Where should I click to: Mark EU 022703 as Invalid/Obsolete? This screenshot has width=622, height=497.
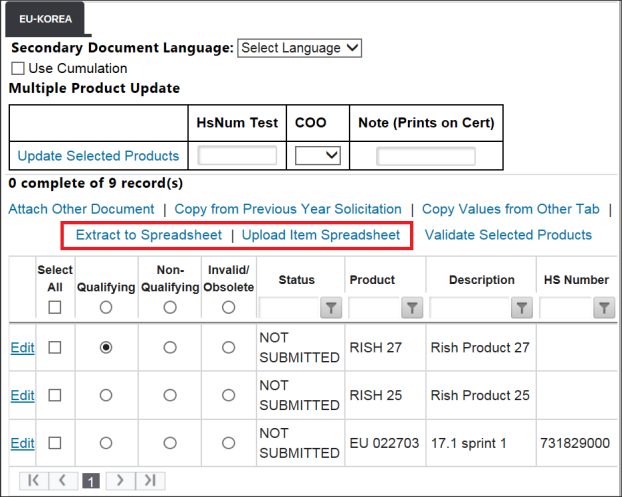tap(228, 443)
